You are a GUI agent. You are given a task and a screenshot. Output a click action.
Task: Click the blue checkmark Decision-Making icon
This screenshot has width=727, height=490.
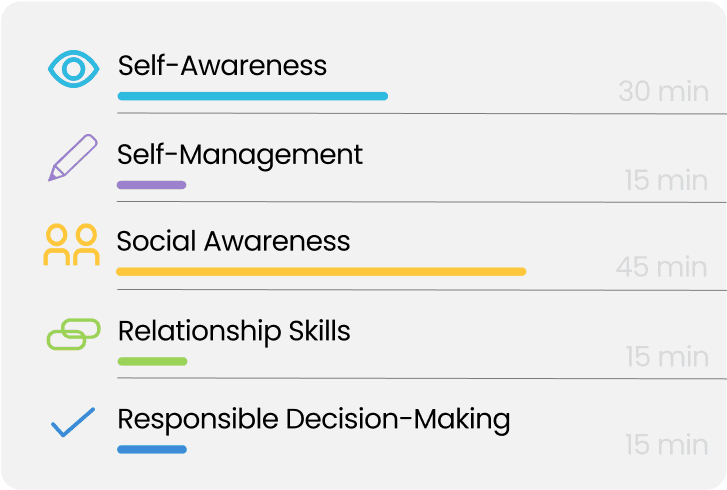point(73,423)
